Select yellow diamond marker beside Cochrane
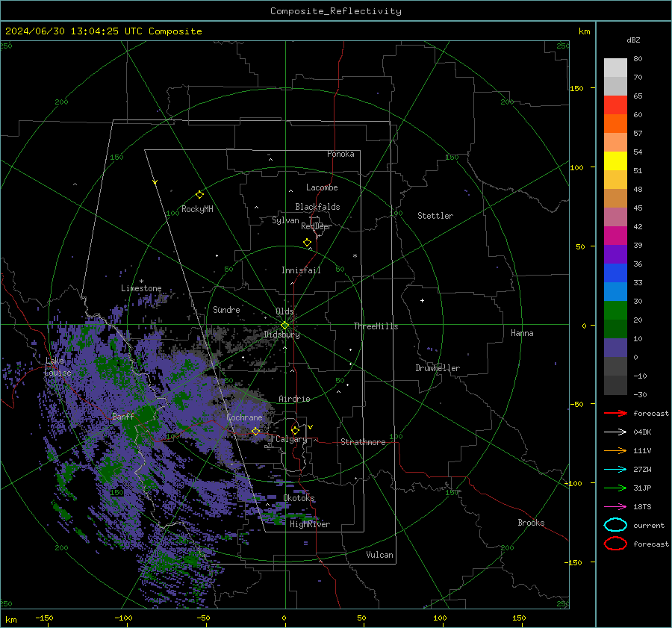Screen dimensions: 672x628 (x=256, y=431)
